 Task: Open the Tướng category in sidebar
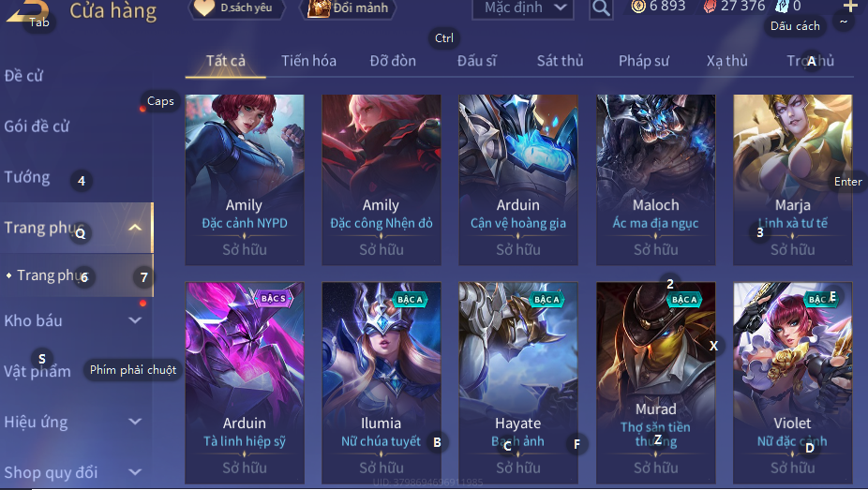[27, 177]
